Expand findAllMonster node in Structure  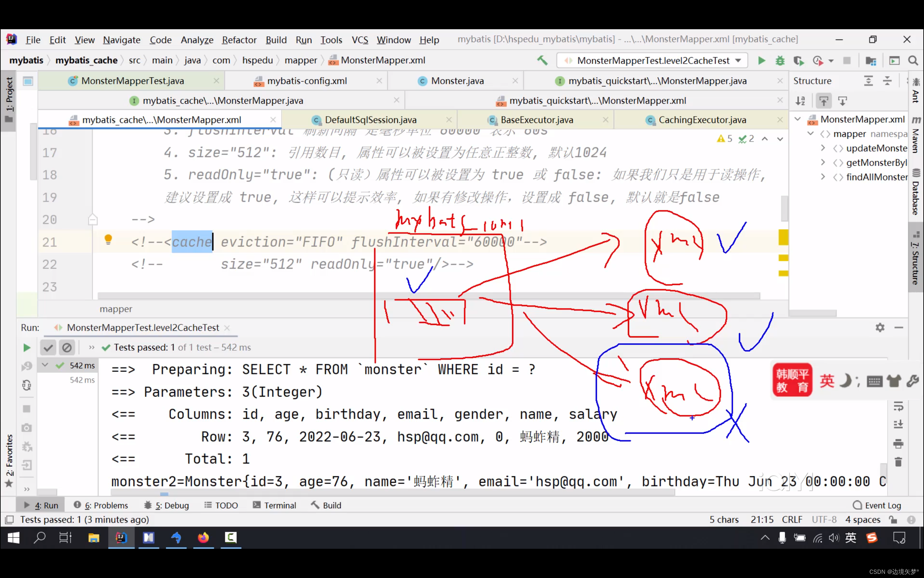click(823, 177)
